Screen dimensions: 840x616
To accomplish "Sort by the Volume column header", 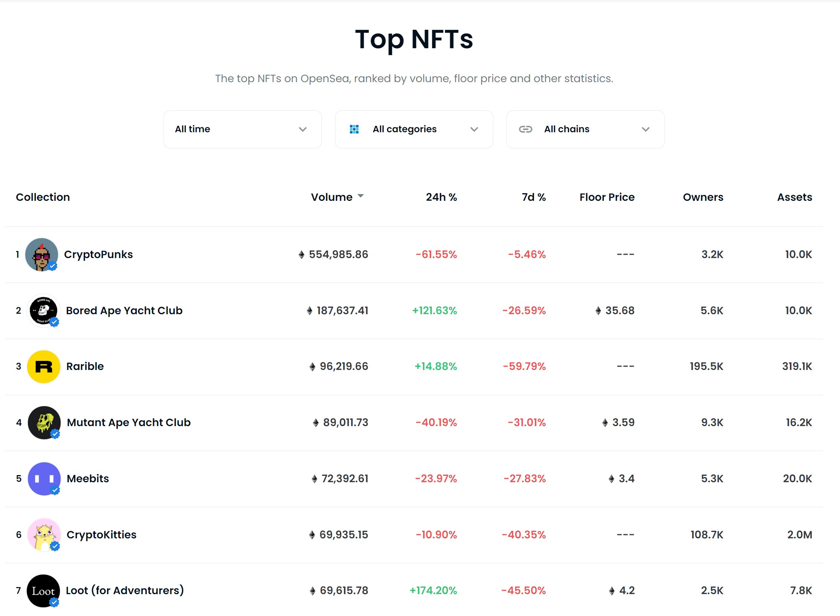I will tap(332, 197).
